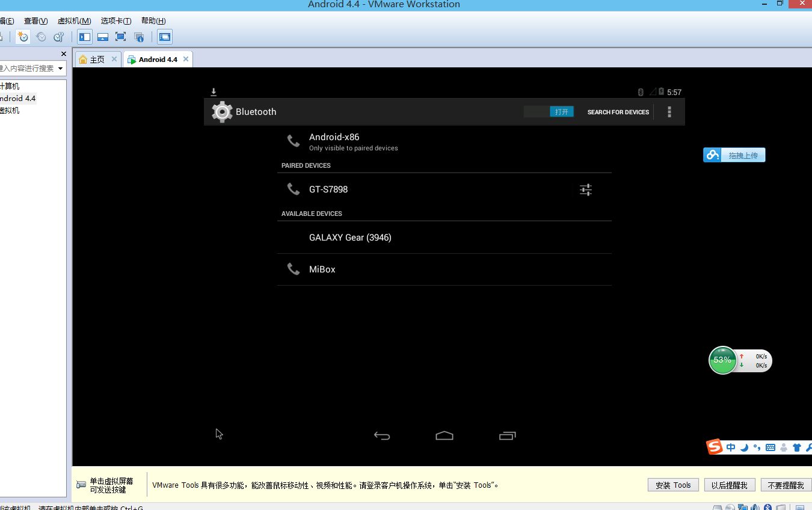The image size is (812, 510).
Task: Open the 虚拟机(M) menu
Action: point(75,20)
